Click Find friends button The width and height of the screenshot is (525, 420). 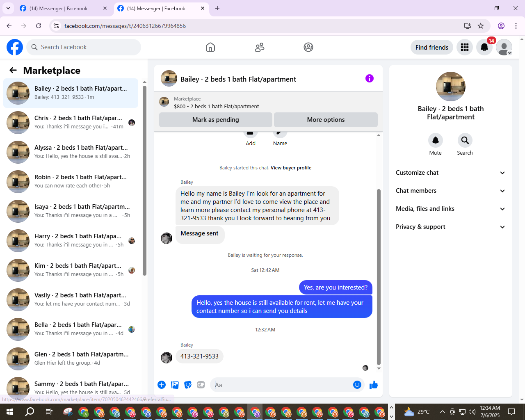tap(432, 47)
